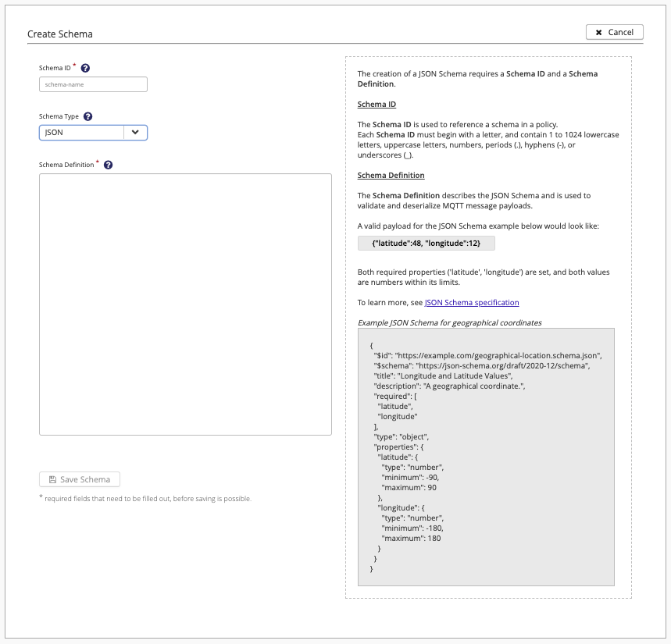The image size is (671, 644).
Task: Click the help icon next to Schema ID
Action: coord(85,68)
